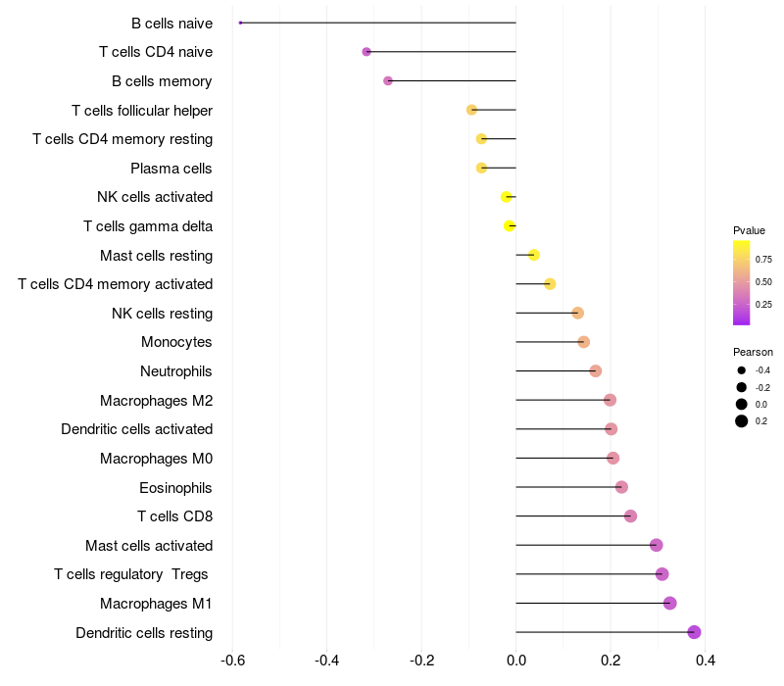Select the "Plasma cells" row label

(171, 169)
